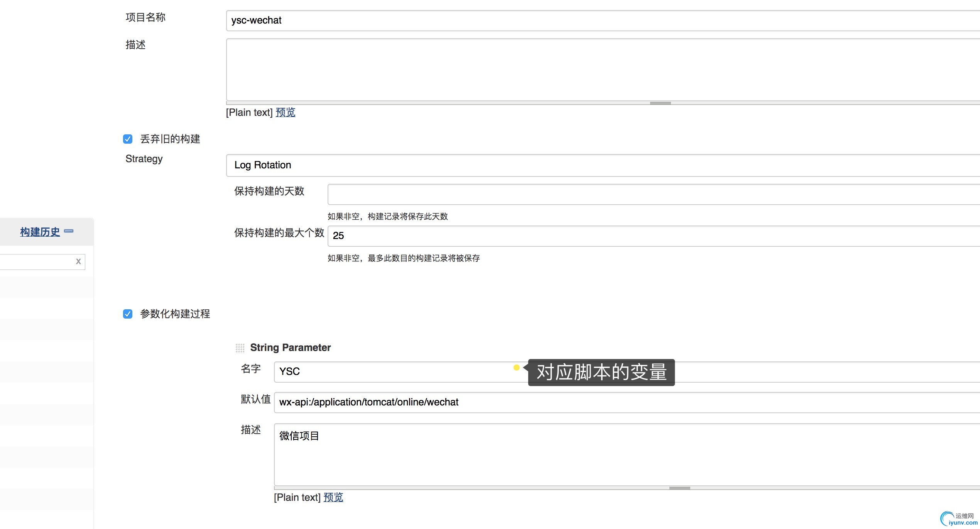Screen dimensions: 980x529
Task: Open the preview link under parameter description
Action: tap(333, 497)
